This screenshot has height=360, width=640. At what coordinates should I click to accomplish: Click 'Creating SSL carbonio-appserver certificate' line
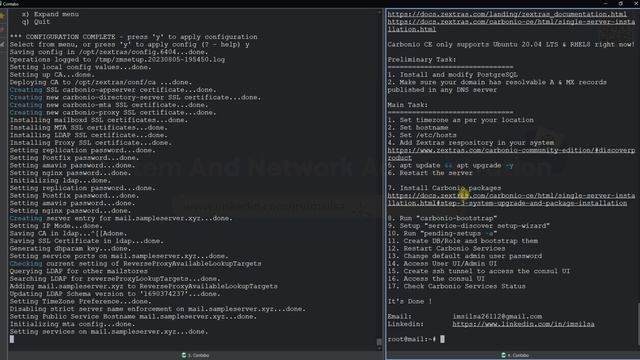113,90
